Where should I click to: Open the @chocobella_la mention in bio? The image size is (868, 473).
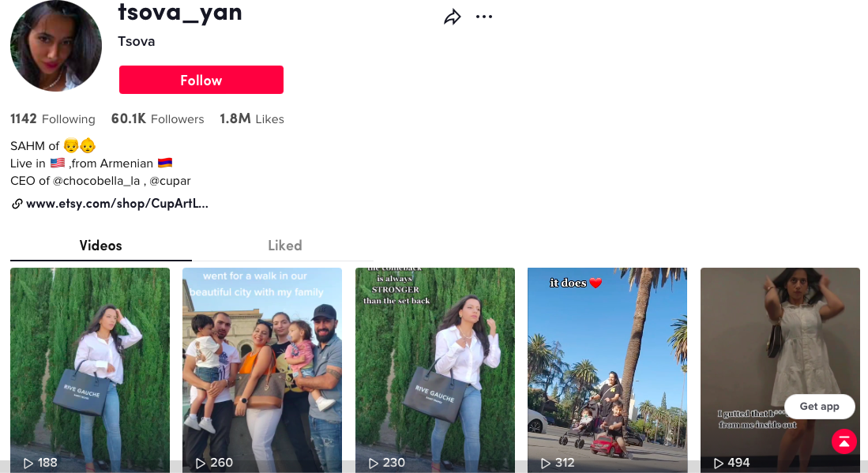coord(96,181)
